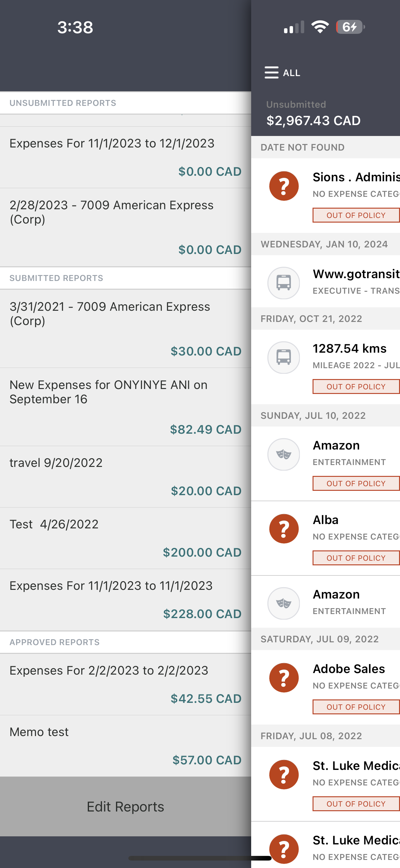Open the Memo test approved report

coord(126,746)
